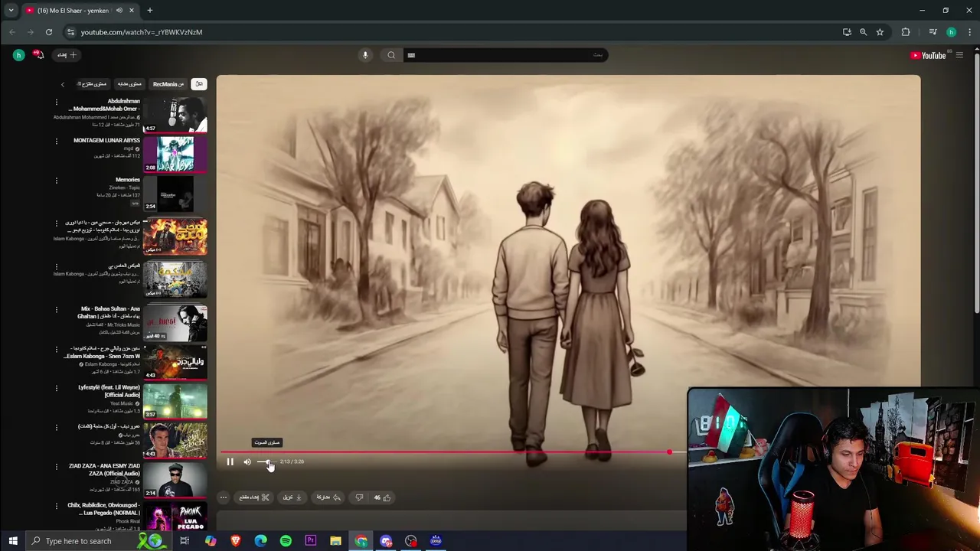This screenshot has width=980, height=551.
Task: Open options menu for ZIAD ZAZA video
Action: (x=56, y=467)
